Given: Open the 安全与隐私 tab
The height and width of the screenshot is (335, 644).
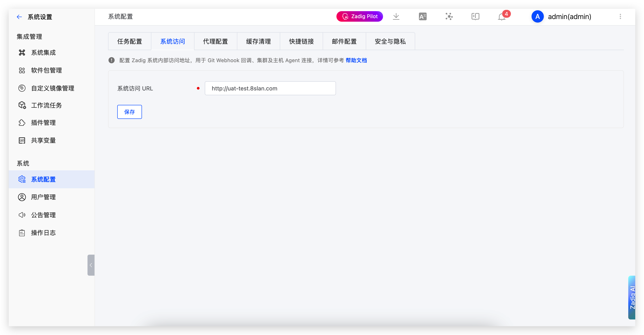Looking at the screenshot, I should point(390,41).
